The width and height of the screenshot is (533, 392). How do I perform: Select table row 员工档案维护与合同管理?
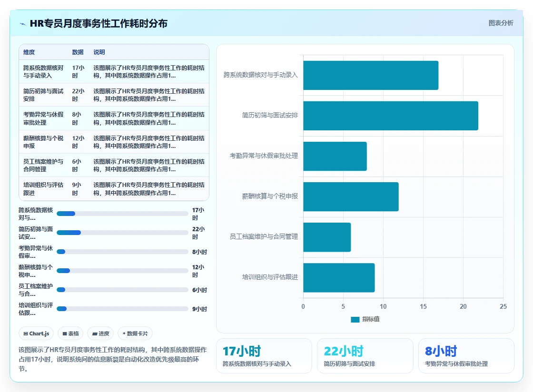pyautogui.click(x=114, y=166)
